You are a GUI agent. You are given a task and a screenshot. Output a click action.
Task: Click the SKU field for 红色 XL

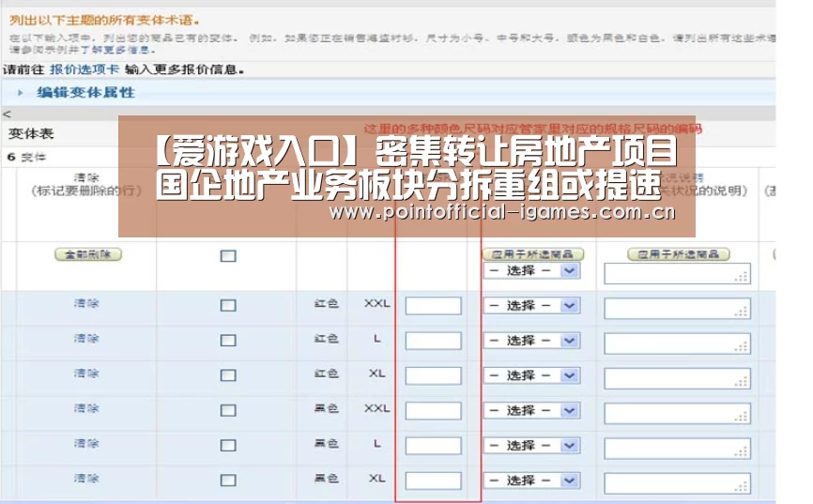tap(434, 376)
